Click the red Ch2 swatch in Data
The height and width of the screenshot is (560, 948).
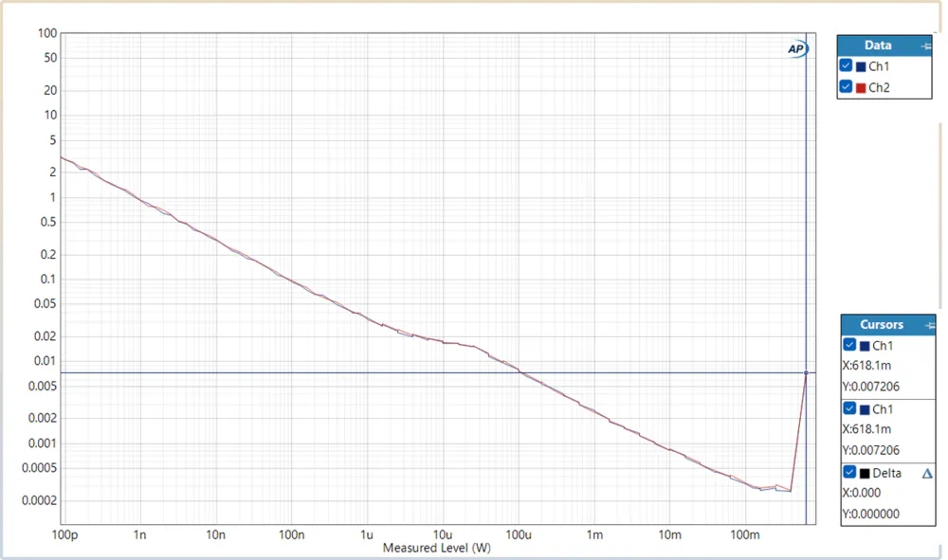click(x=861, y=88)
